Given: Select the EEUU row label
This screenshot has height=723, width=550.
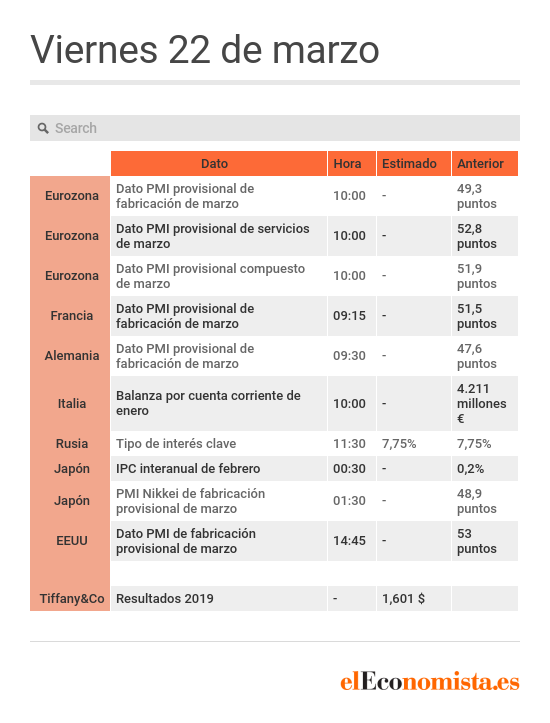Looking at the screenshot, I should point(71,541).
